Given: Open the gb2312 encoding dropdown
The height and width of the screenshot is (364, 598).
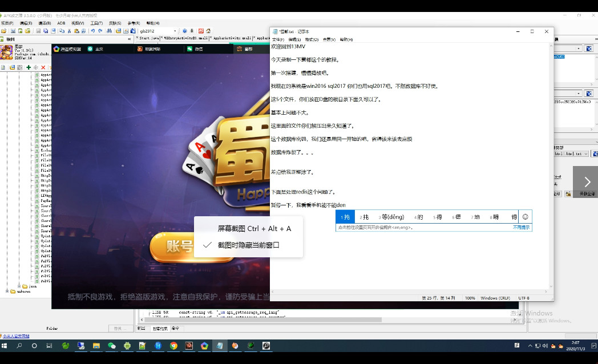Looking at the screenshot, I should click(175, 31).
